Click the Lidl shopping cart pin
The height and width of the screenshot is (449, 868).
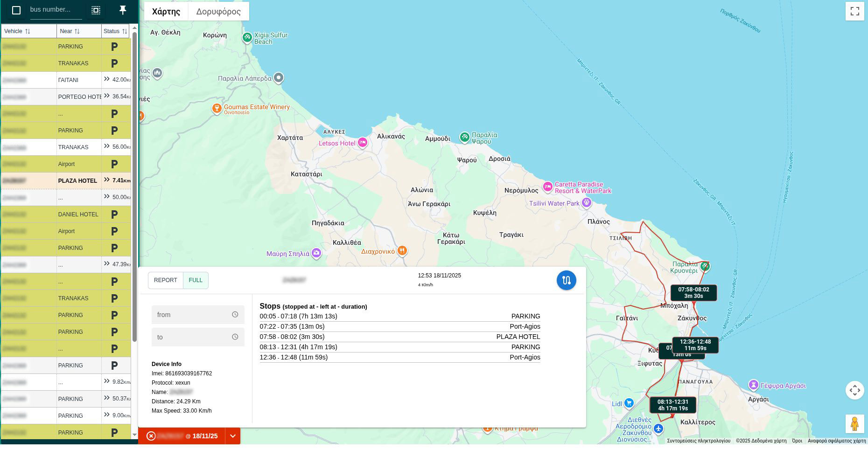(x=629, y=403)
